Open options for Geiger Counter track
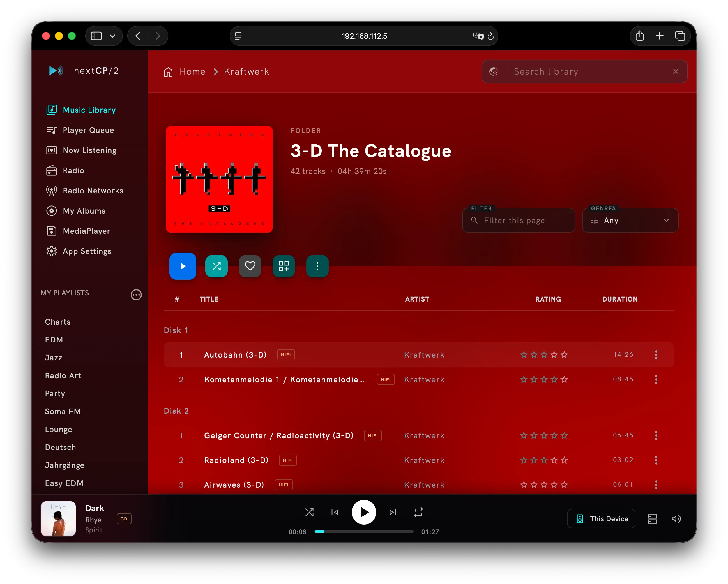Viewport: 728px width, 584px height. tap(656, 435)
